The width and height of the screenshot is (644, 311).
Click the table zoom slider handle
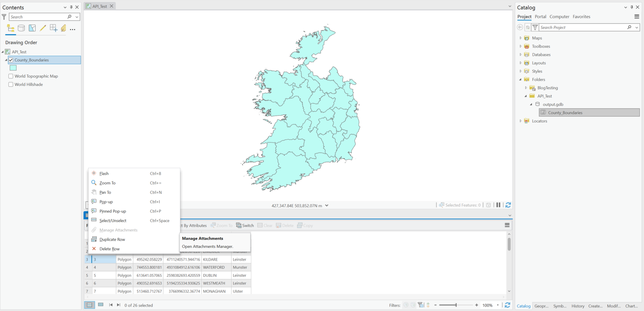(456, 305)
